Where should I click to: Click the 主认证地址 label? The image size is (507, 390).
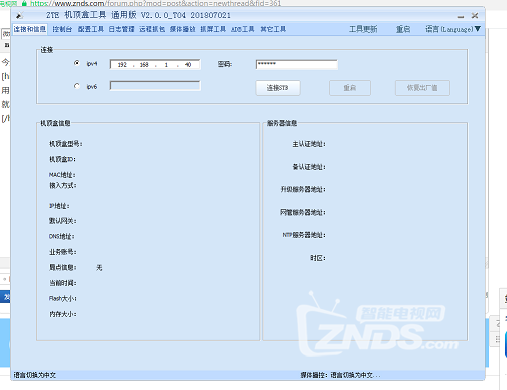coord(309,144)
